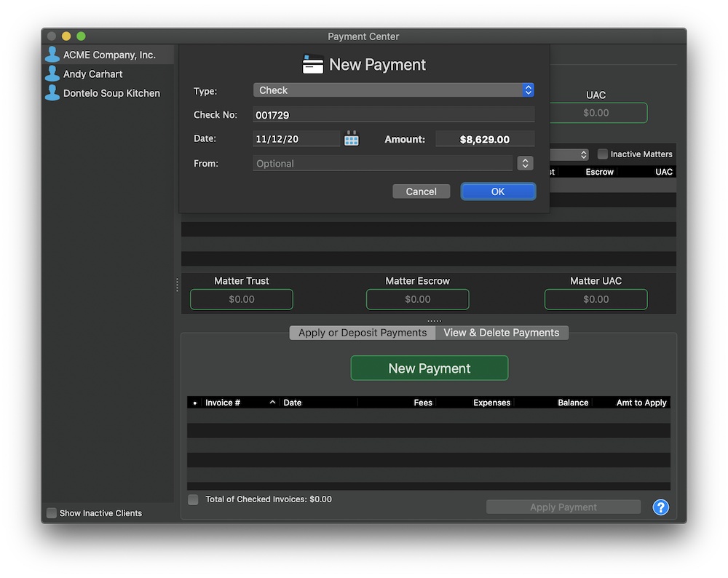Image resolution: width=728 pixels, height=578 pixels.
Task: Check the Total of Checked Invoices checkbox
Action: tap(193, 499)
